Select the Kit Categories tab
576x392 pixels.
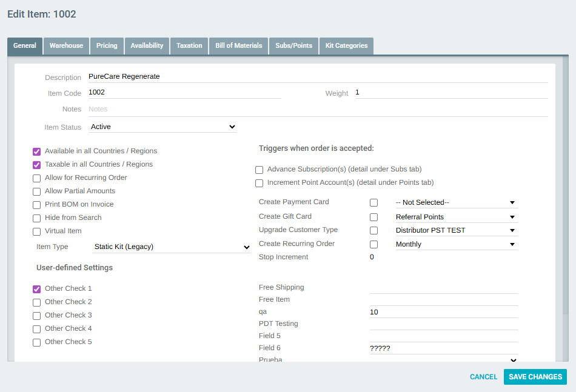coord(346,45)
